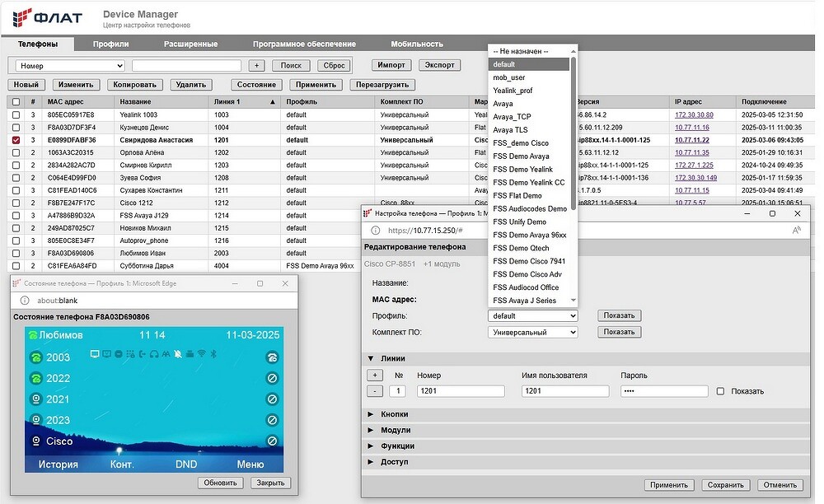Tick the checkbox for Орлова Алёна
The image size is (824, 504).
[x=16, y=152]
